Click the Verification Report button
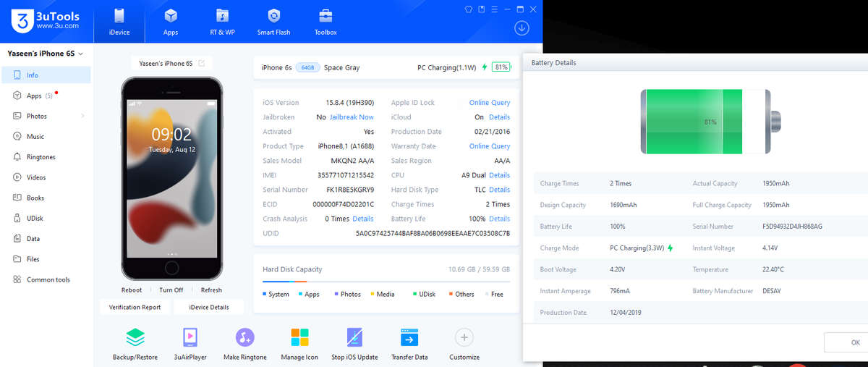Screen dimensions: 868x367 coord(135,307)
